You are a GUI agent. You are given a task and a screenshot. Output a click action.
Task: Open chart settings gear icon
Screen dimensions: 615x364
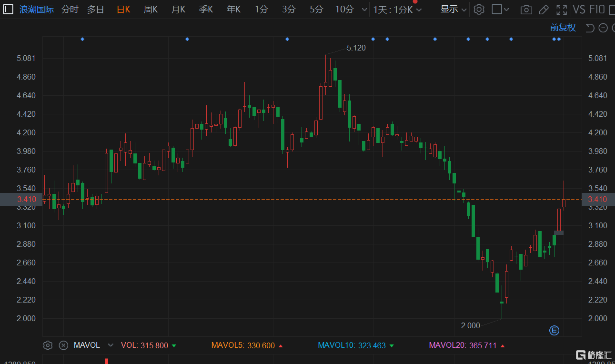click(479, 10)
